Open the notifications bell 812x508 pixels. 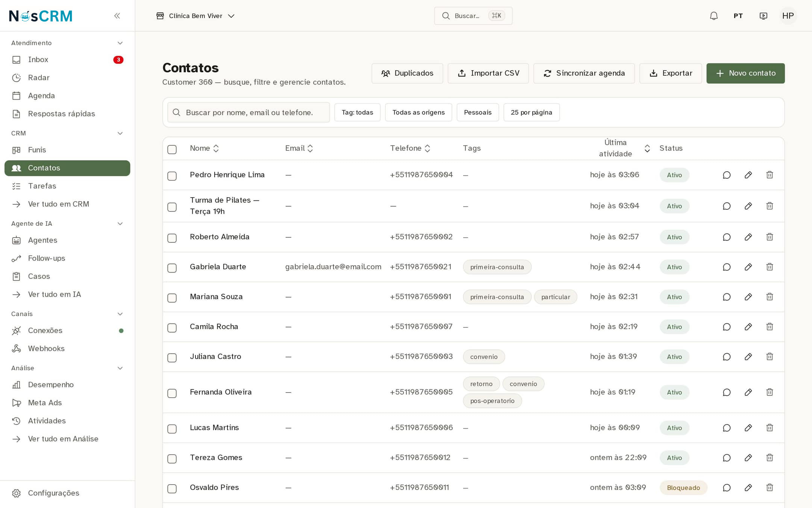point(714,16)
